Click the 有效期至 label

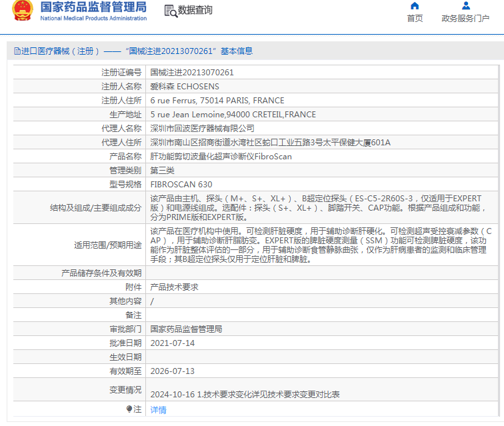click(x=126, y=371)
